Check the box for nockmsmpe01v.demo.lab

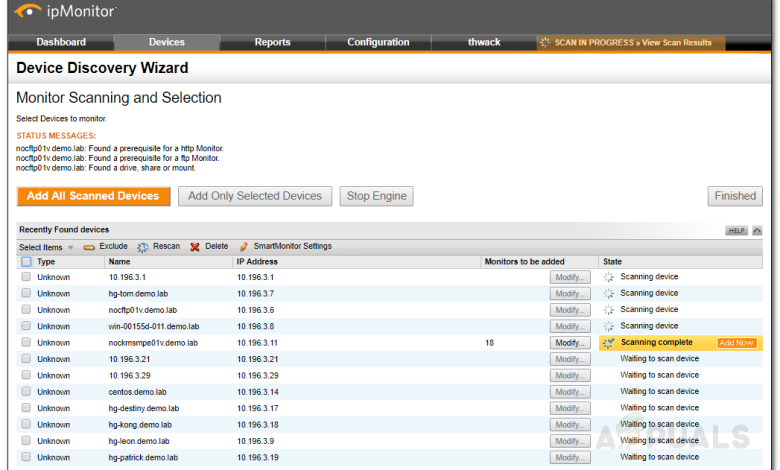pos(26,342)
